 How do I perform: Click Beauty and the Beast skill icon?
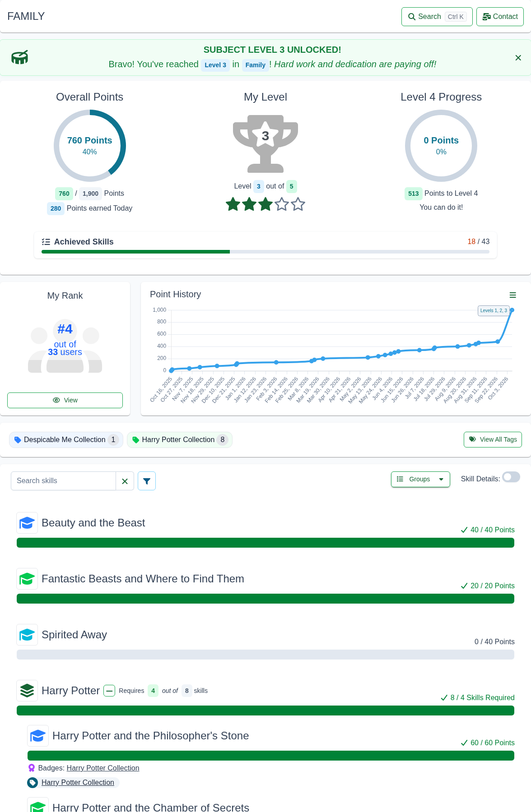click(27, 523)
